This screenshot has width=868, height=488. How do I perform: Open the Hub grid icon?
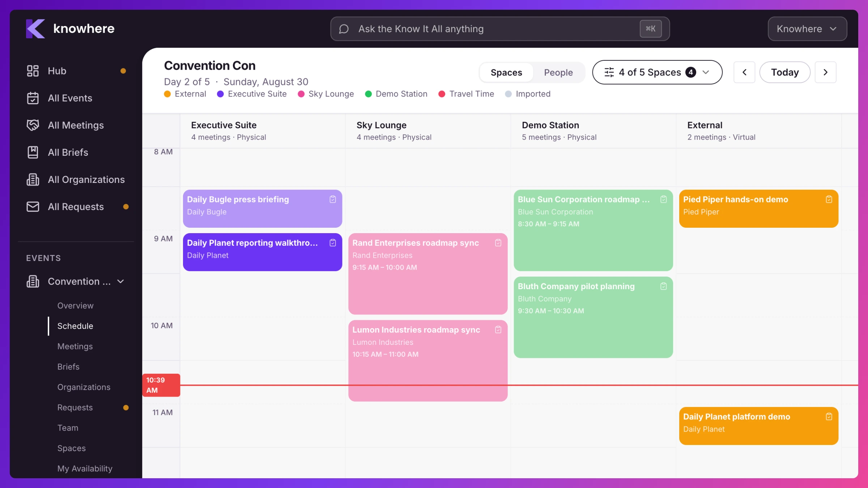coord(33,71)
